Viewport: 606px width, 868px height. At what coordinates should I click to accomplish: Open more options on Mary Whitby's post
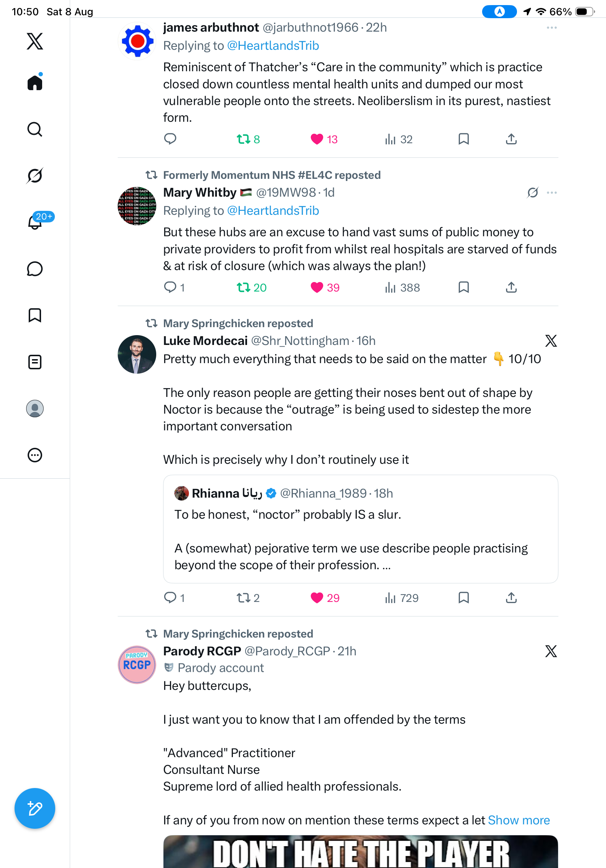pos(552,193)
